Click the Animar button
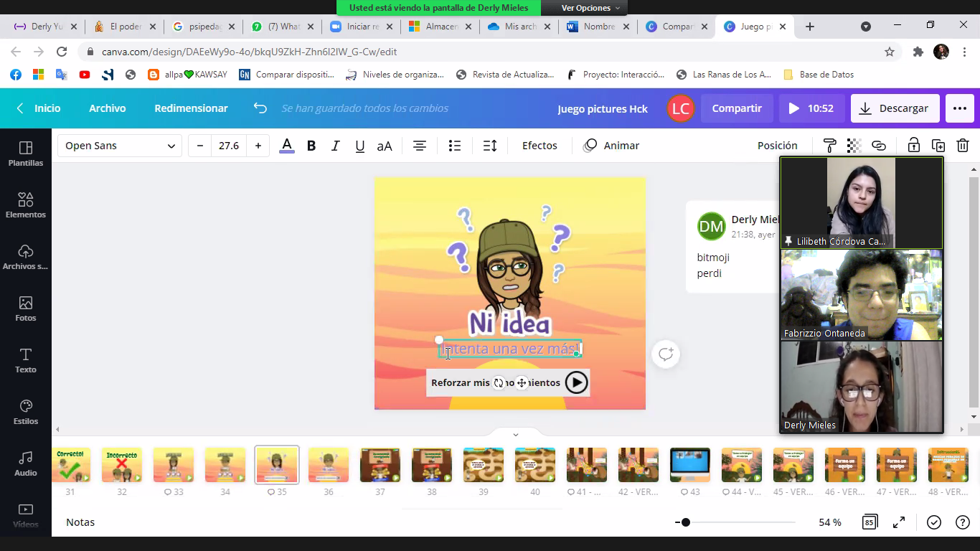980x551 pixels. coord(611,146)
